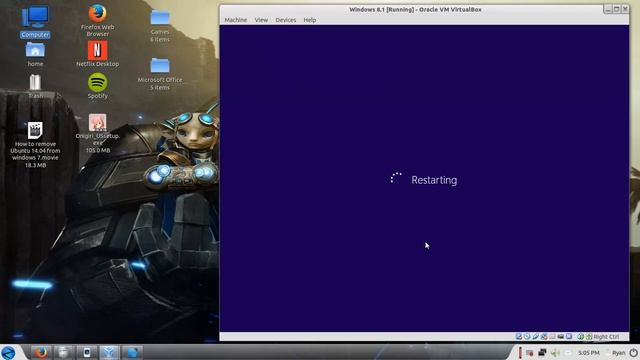This screenshot has width=640, height=360.
Task: Click the keyboard capture indicator beside Right Ctrl
Action: (589, 337)
